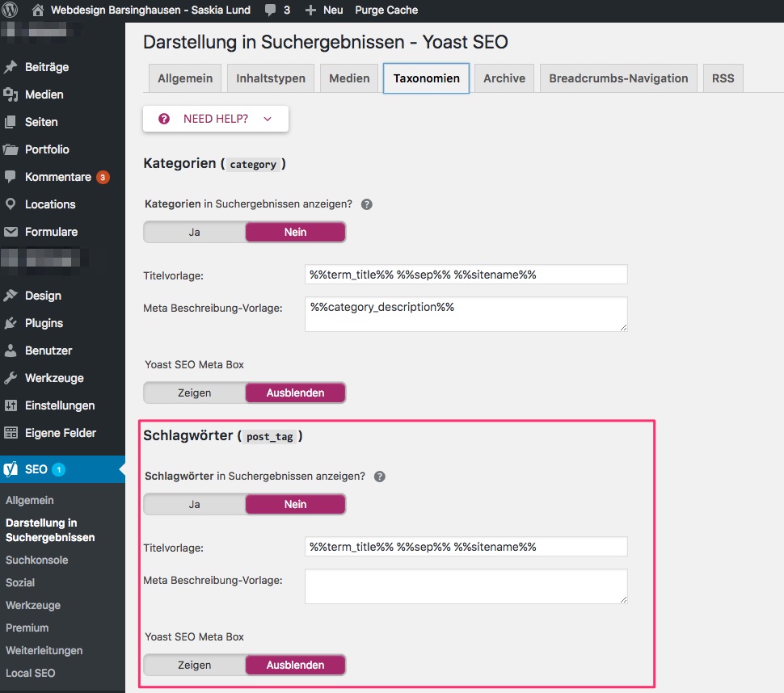Screen dimensions: 784x693
Task: Open the Neu menu in admin bar
Action: pyautogui.click(x=324, y=10)
